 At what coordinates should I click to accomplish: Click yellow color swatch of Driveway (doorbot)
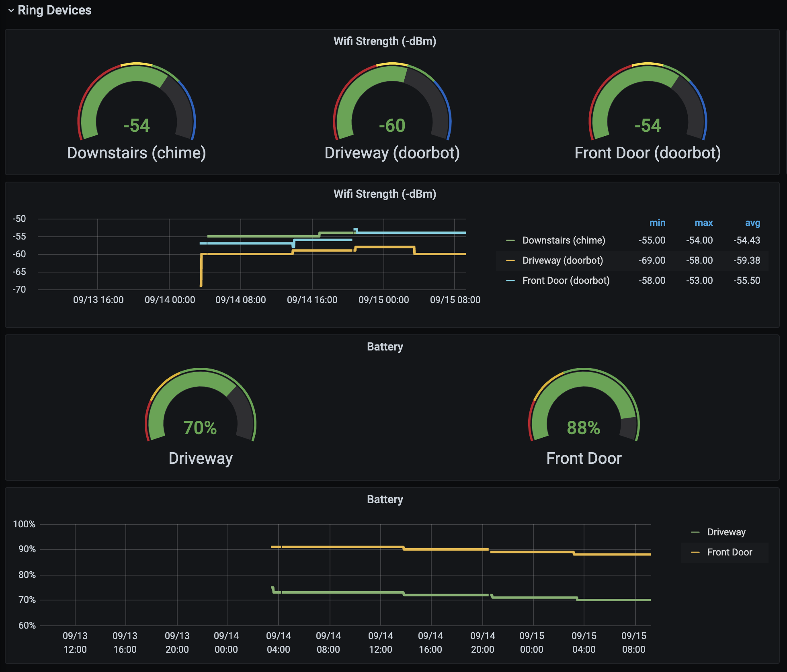click(510, 260)
